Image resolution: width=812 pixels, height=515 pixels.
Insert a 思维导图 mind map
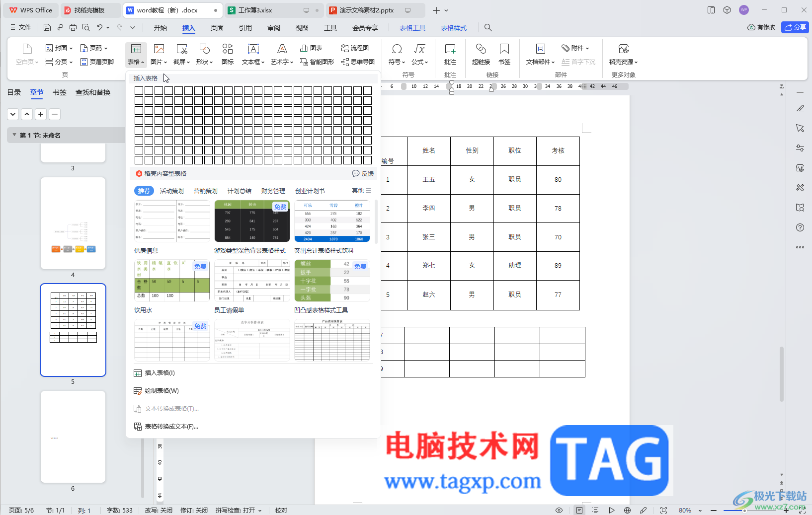pyautogui.click(x=358, y=62)
